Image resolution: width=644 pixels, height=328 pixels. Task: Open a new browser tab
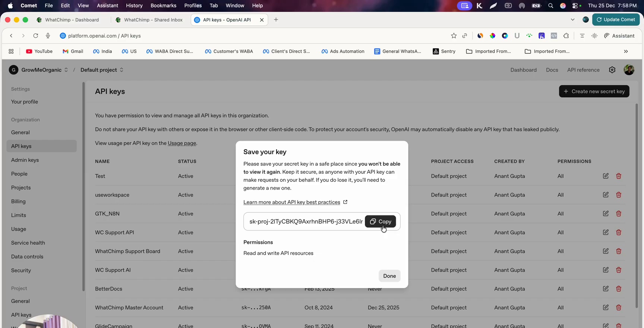coord(276,20)
